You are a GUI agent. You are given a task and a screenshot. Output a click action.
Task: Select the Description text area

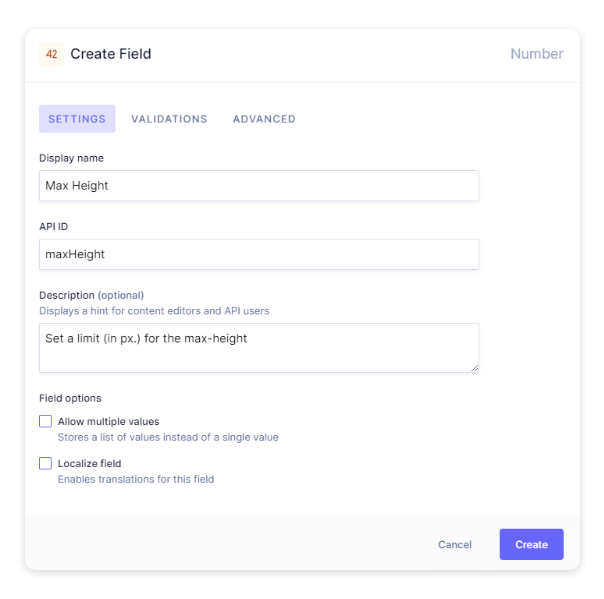point(258,347)
